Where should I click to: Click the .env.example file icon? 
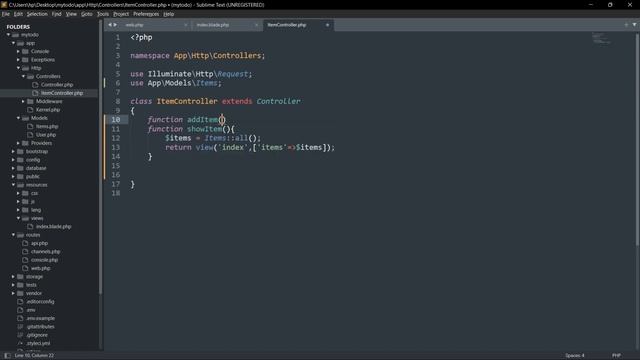[20, 318]
